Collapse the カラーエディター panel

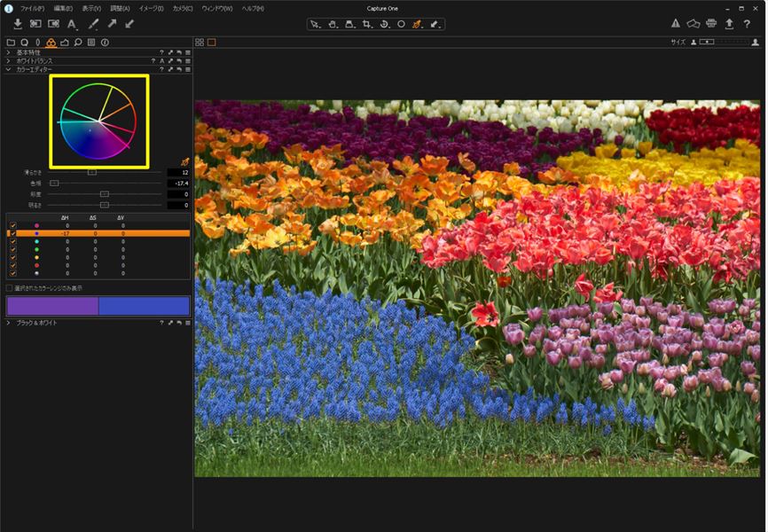pos(8,70)
